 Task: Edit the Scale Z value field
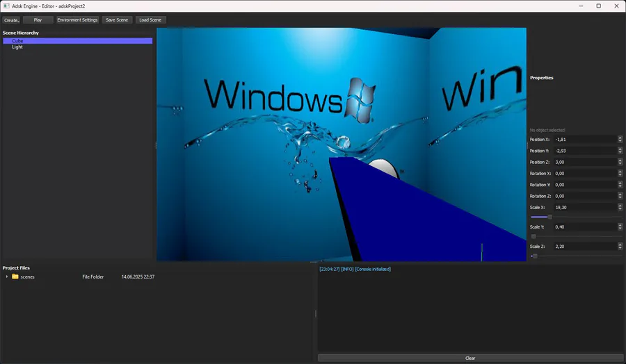click(x=585, y=247)
